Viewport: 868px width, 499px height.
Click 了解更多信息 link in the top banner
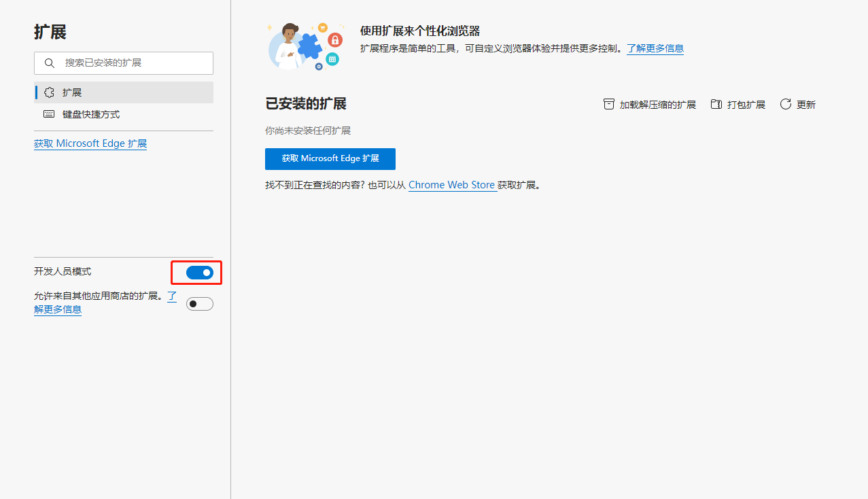[655, 48]
